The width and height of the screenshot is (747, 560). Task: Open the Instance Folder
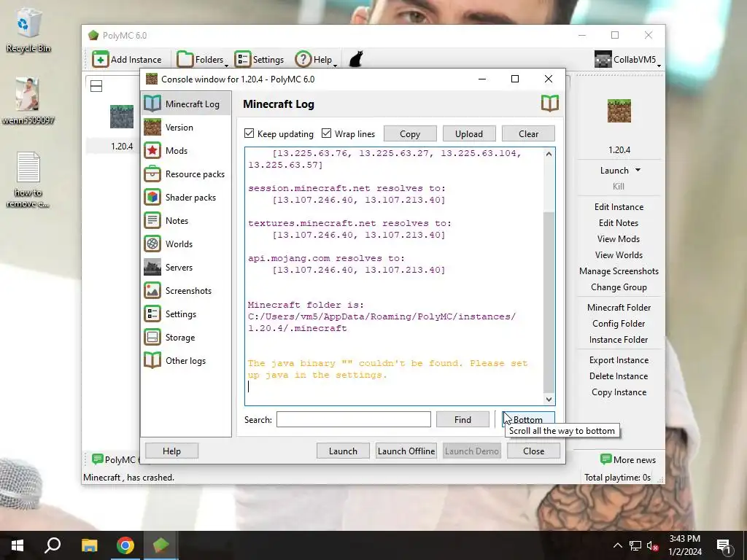click(x=619, y=340)
